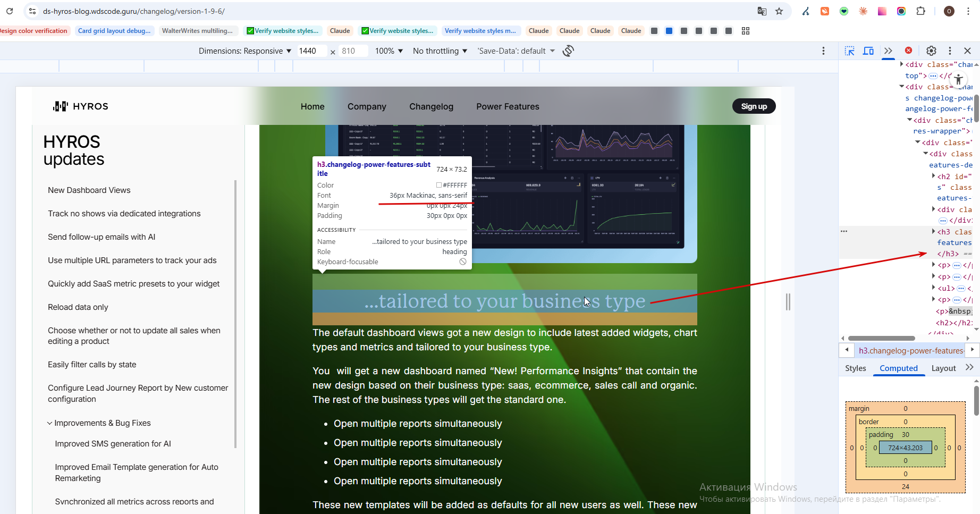Click the fork-arrow extension icon
Screen dimensions: 980x514
point(806,11)
